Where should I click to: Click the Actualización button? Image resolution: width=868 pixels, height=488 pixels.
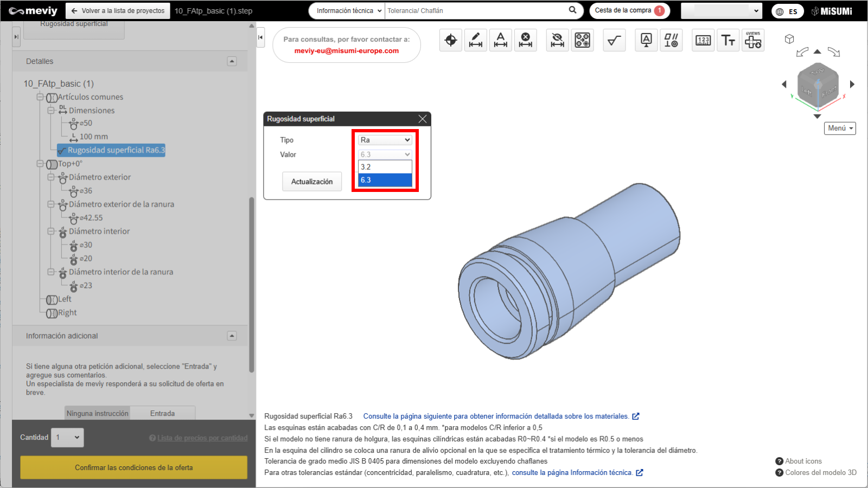coord(312,182)
